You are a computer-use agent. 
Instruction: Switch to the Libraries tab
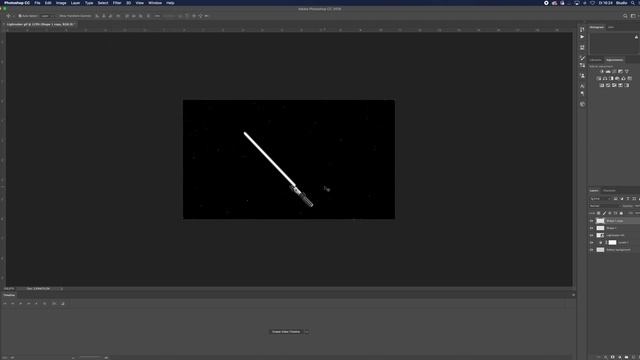[x=596, y=60]
